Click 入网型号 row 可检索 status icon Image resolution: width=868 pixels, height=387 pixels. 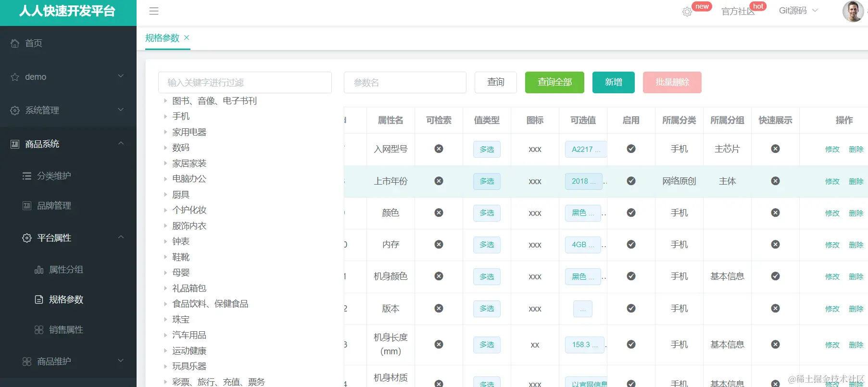click(x=439, y=149)
